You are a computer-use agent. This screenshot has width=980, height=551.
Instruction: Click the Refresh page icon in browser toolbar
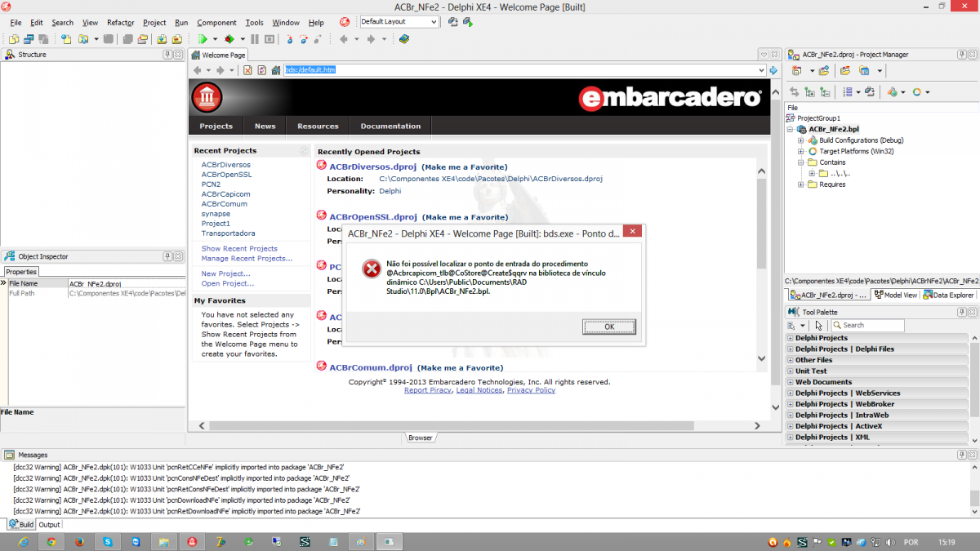[261, 70]
